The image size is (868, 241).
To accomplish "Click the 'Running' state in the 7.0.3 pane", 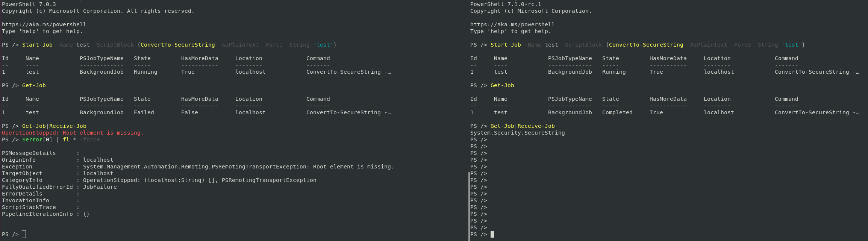I will click(145, 72).
